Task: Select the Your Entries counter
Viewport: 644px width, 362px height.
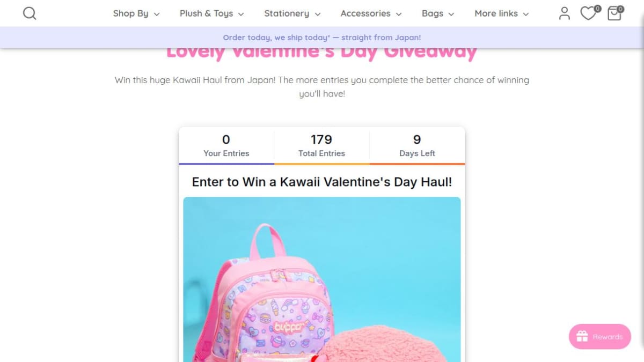Action: [x=226, y=145]
